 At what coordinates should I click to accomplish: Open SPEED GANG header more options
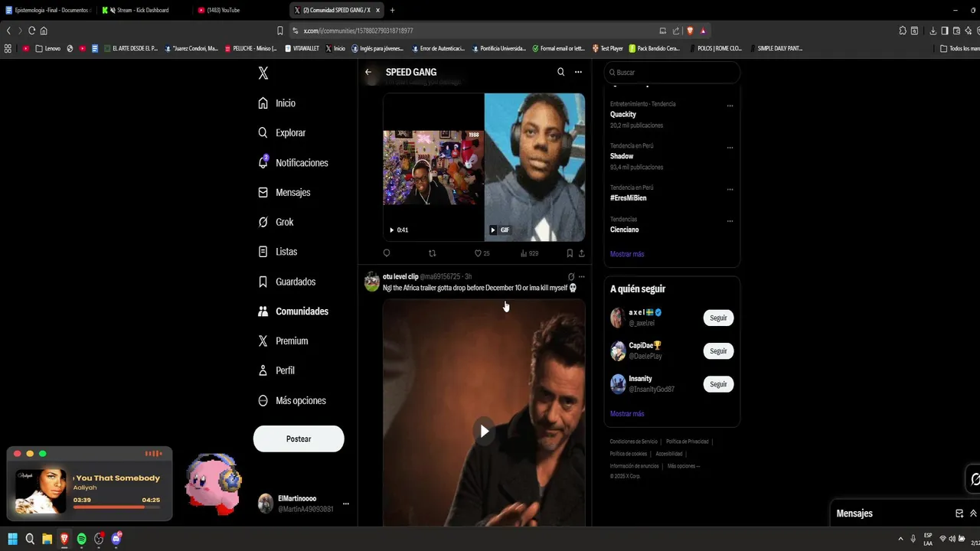coord(578,72)
